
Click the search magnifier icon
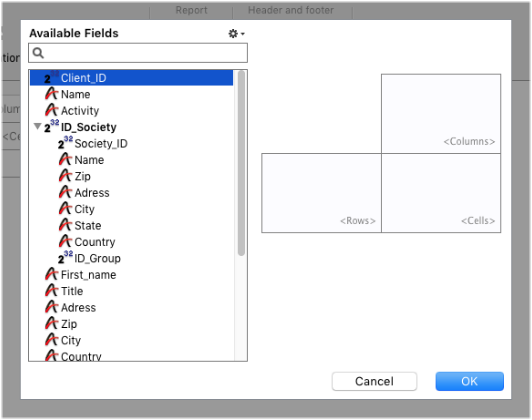38,53
